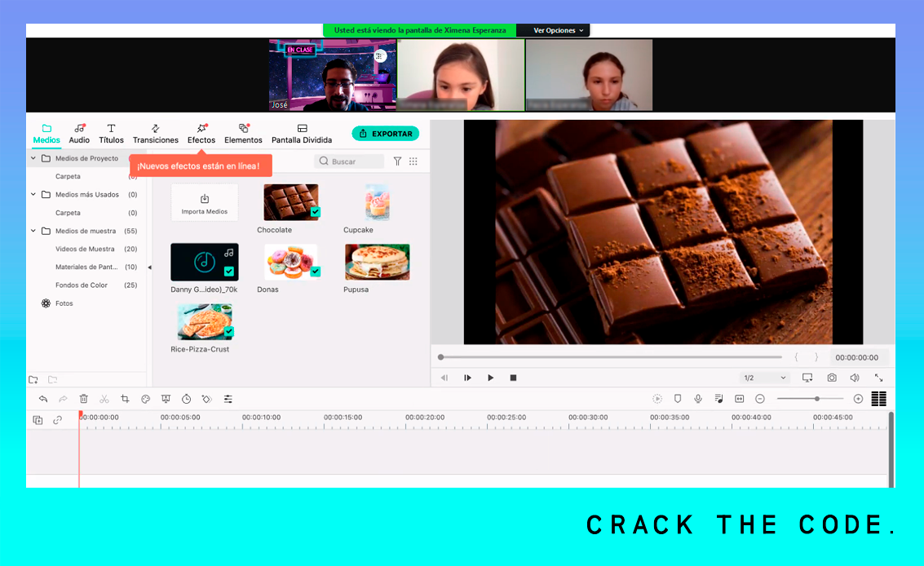Image resolution: width=924 pixels, height=566 pixels.
Task: Select the Chocolate media thumbnail
Action: pyautogui.click(x=291, y=203)
